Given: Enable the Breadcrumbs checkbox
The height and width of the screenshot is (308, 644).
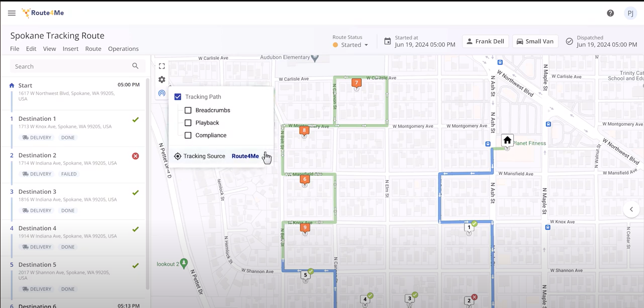Looking at the screenshot, I should coord(189,110).
